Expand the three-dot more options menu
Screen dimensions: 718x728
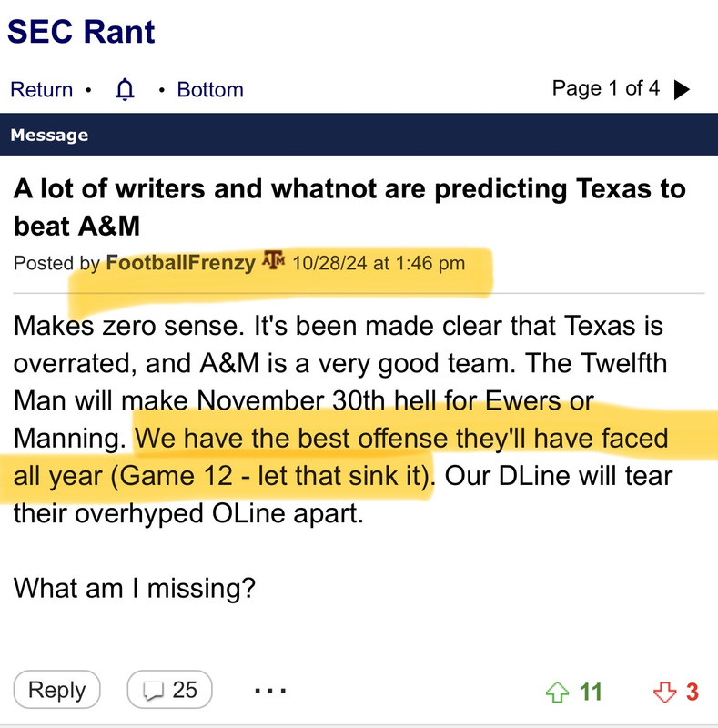coord(270,690)
